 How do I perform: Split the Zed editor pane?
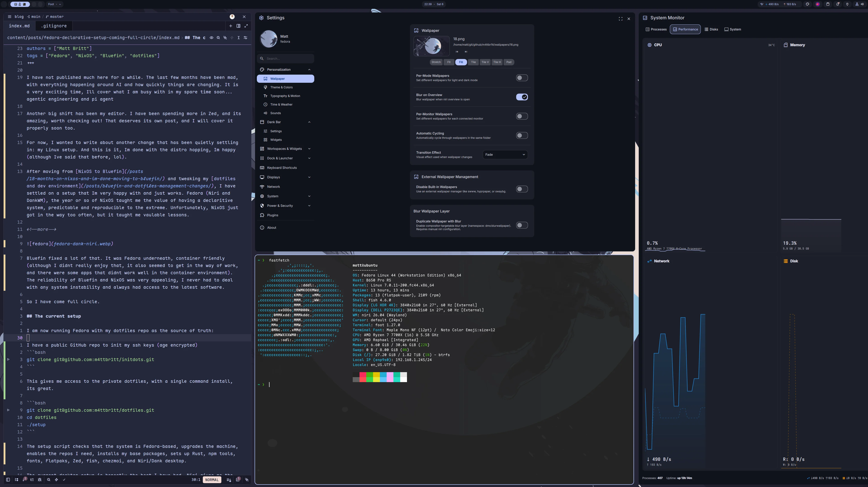click(x=238, y=26)
